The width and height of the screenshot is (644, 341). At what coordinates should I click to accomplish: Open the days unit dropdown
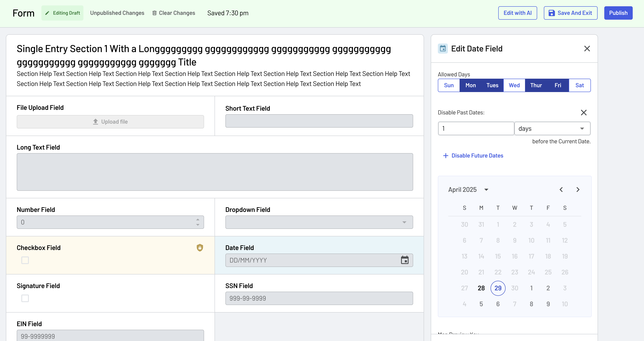tap(552, 128)
